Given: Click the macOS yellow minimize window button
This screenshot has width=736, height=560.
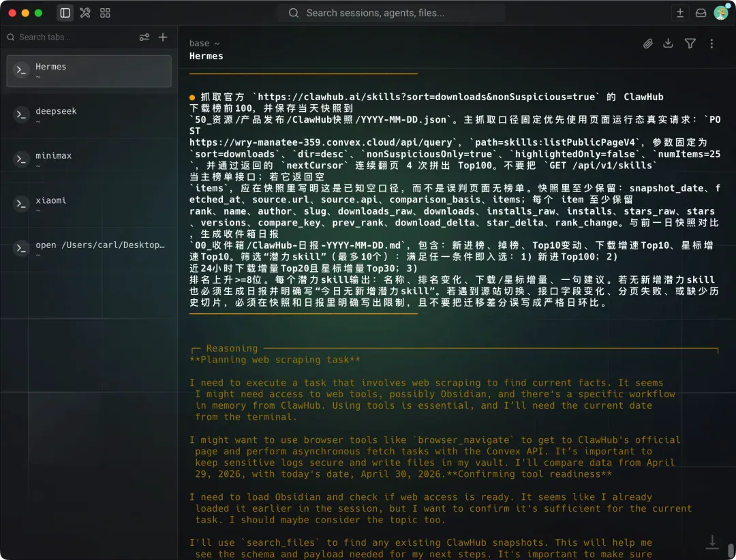Looking at the screenshot, I should click(25, 13).
